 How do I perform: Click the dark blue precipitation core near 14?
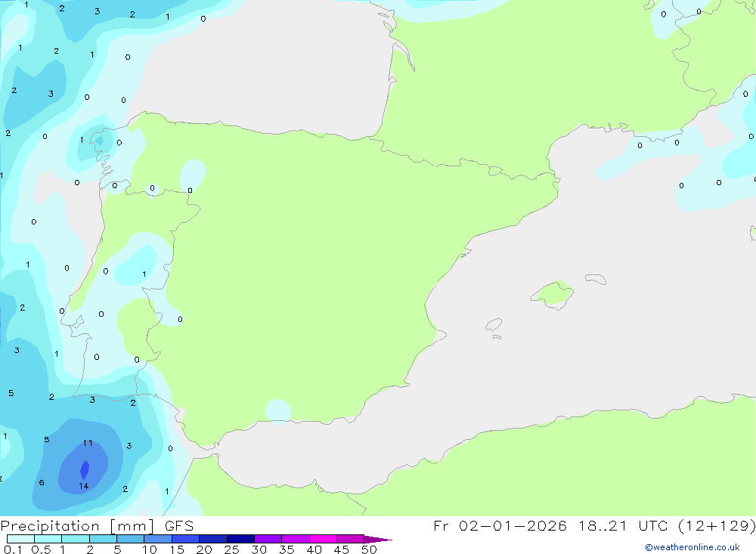[85, 469]
